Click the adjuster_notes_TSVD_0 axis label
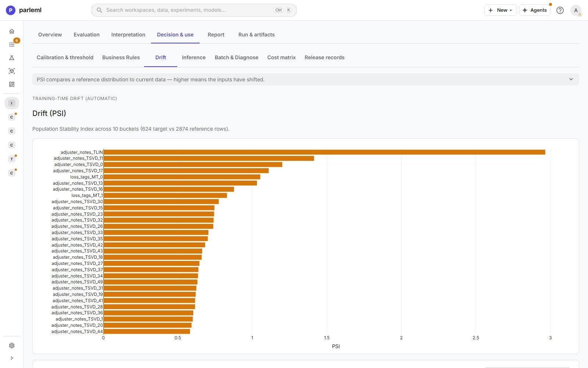 79,164
